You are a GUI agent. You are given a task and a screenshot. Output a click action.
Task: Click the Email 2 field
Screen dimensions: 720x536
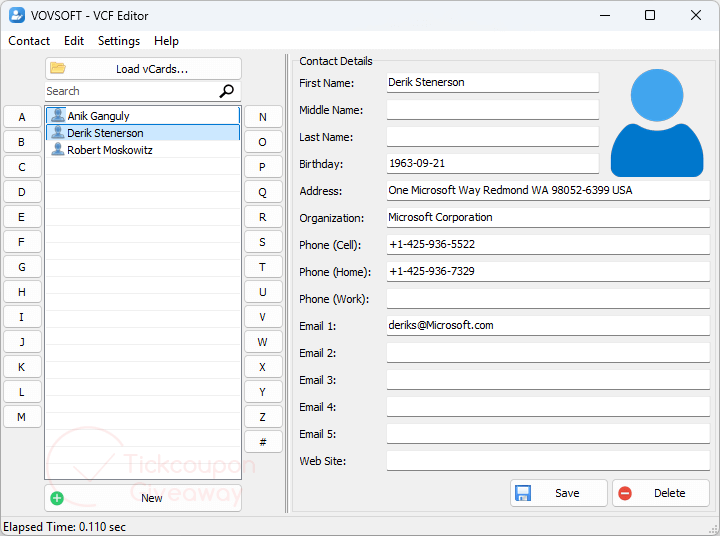pos(548,353)
